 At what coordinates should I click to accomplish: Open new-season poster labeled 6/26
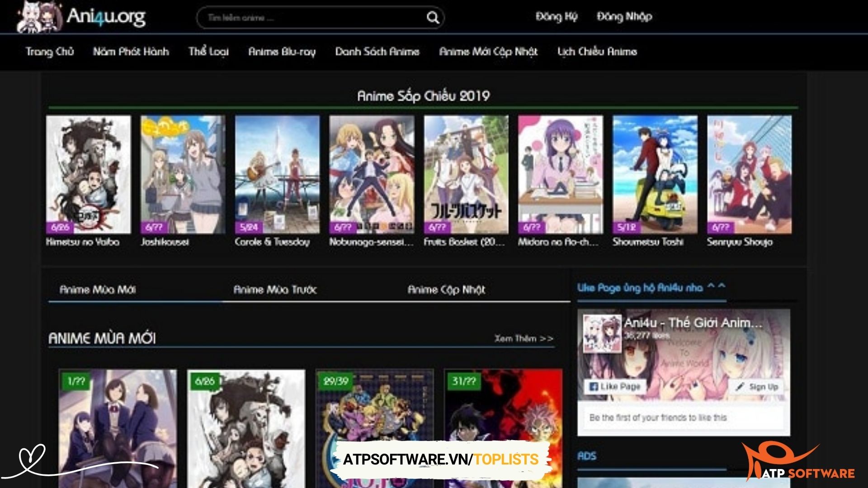coord(246,428)
